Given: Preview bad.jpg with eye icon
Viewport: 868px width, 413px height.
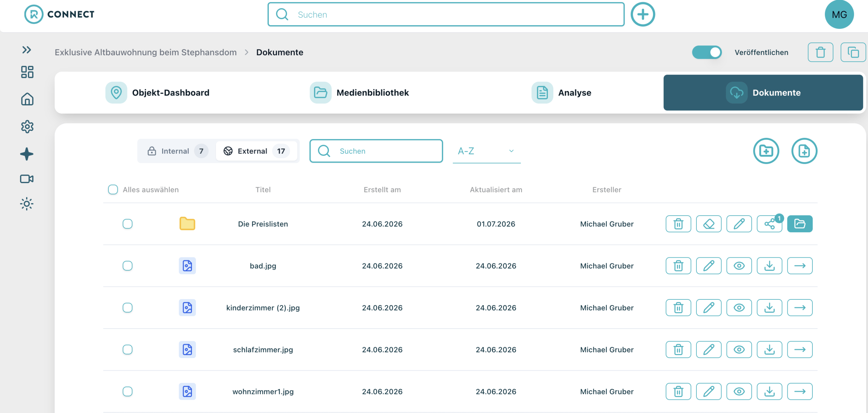Looking at the screenshot, I should pyautogui.click(x=739, y=266).
